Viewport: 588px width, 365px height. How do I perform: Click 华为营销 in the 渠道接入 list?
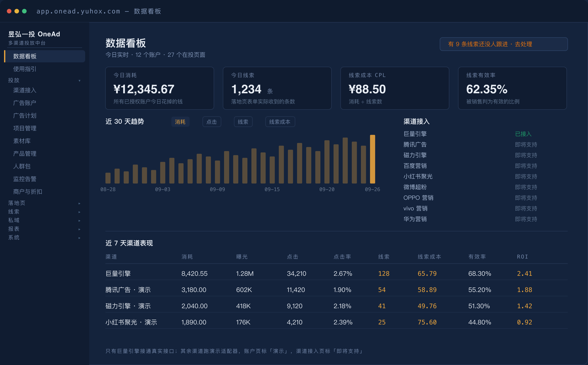point(415,219)
